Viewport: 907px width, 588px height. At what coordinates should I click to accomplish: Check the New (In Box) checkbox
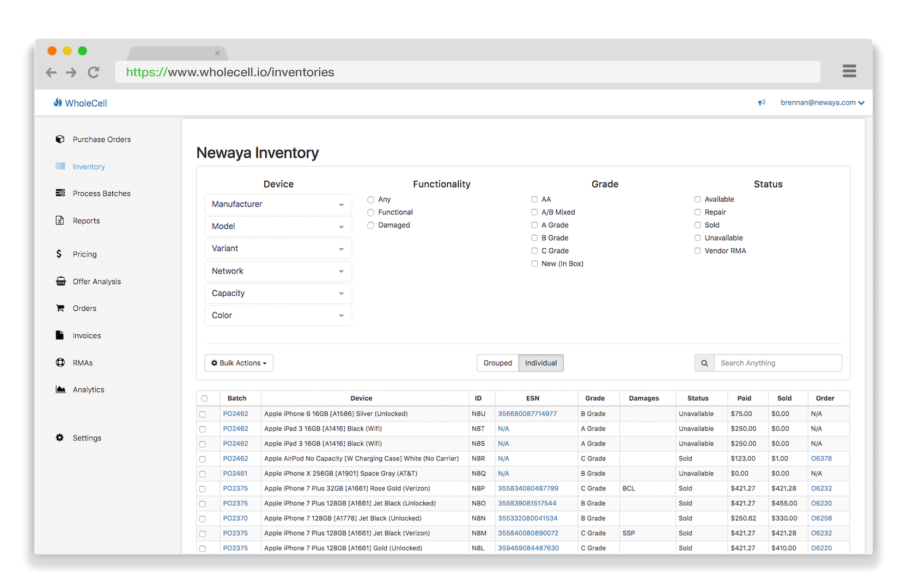534,264
